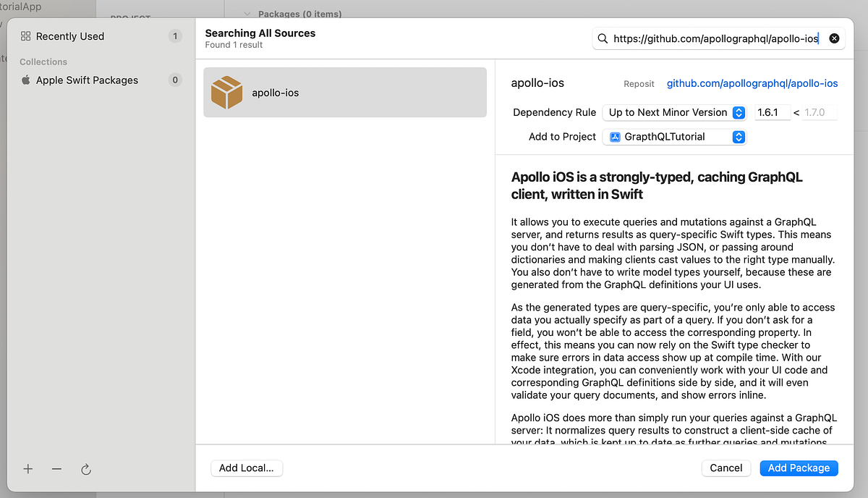Image resolution: width=868 pixels, height=498 pixels.
Task: Click the Add Local button
Action: click(x=247, y=468)
